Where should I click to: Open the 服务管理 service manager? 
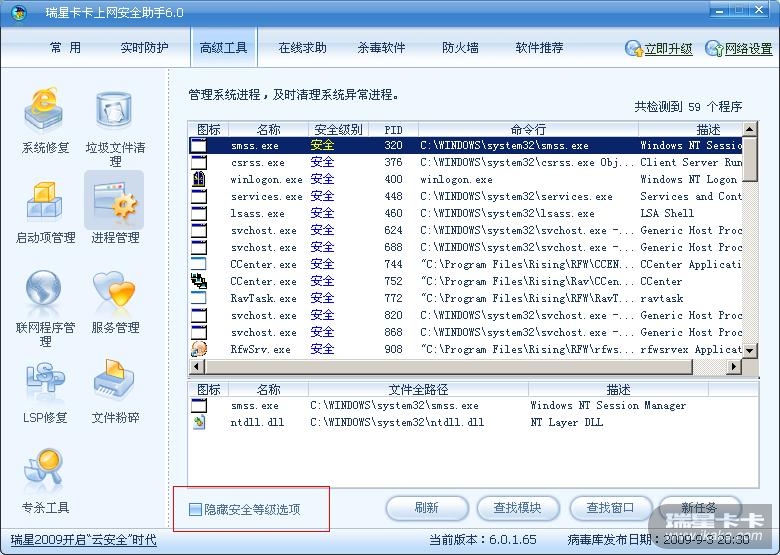[x=115, y=301]
